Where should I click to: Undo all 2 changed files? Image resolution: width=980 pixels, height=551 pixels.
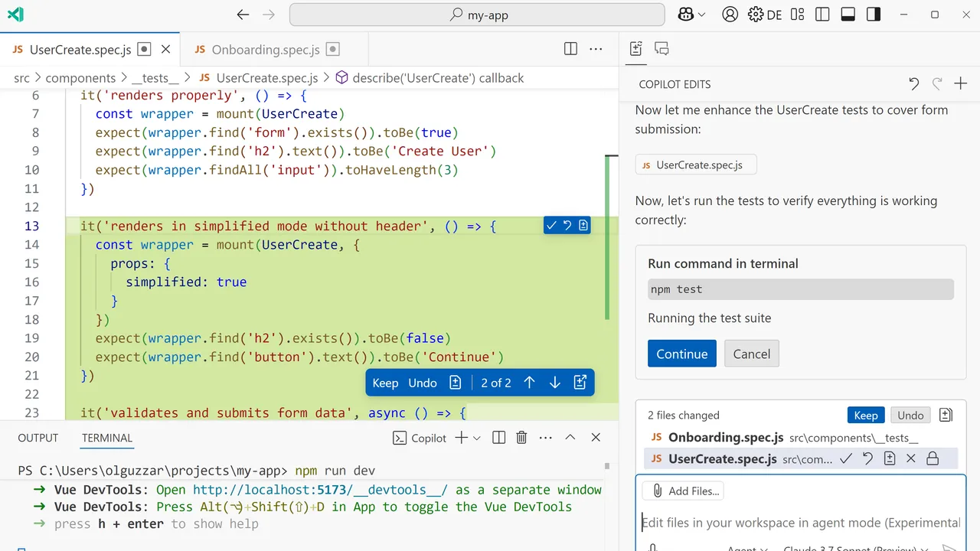910,415
